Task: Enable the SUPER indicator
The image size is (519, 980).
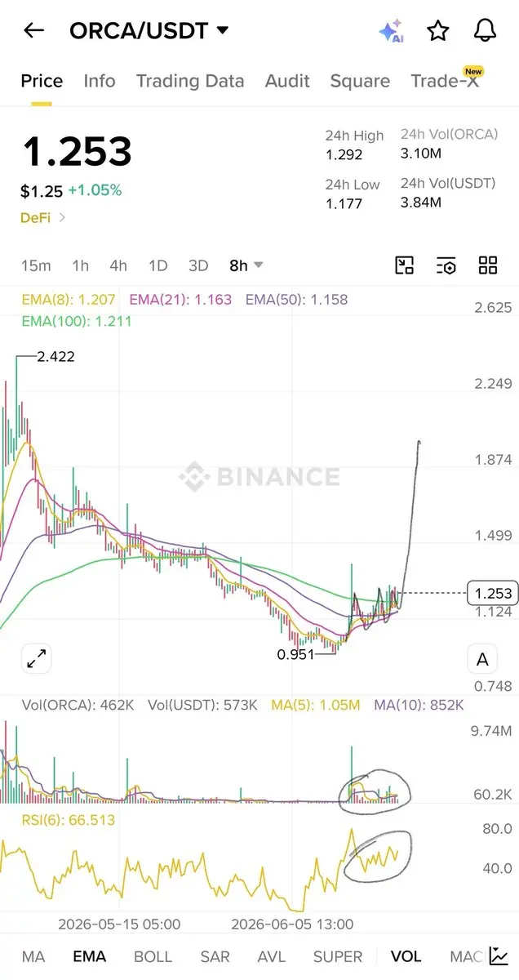Action: (x=338, y=956)
